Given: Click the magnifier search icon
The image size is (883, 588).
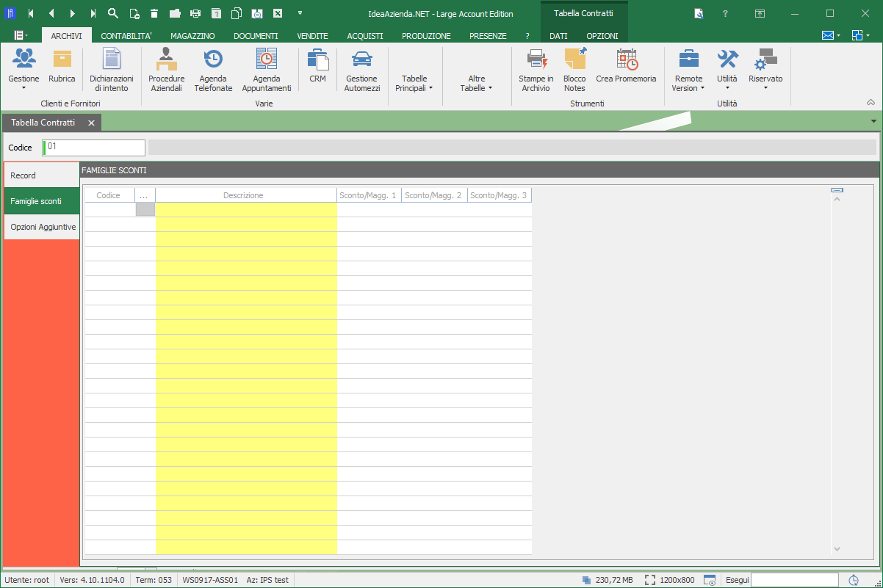Looking at the screenshot, I should pyautogui.click(x=113, y=13).
